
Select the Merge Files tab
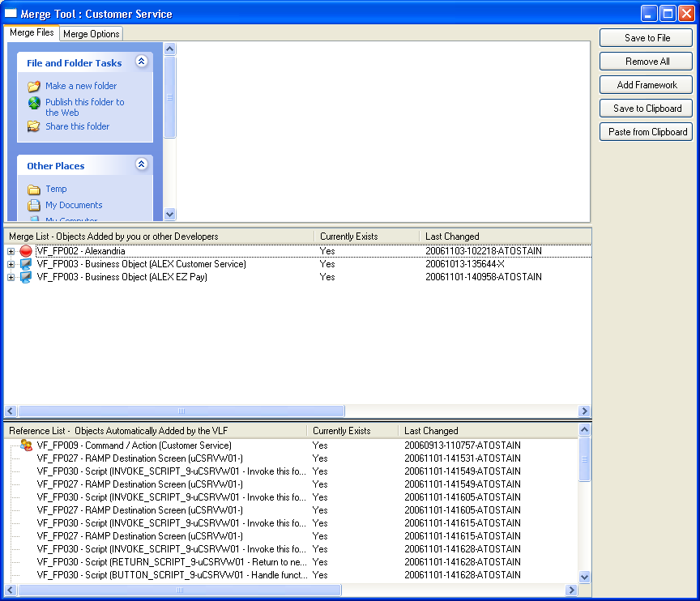(x=32, y=33)
